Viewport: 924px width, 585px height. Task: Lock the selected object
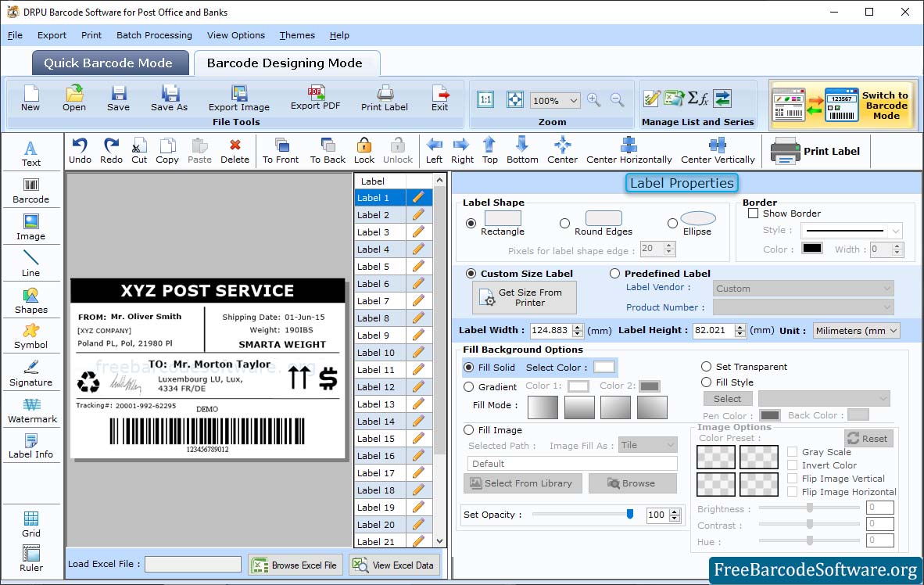point(364,150)
